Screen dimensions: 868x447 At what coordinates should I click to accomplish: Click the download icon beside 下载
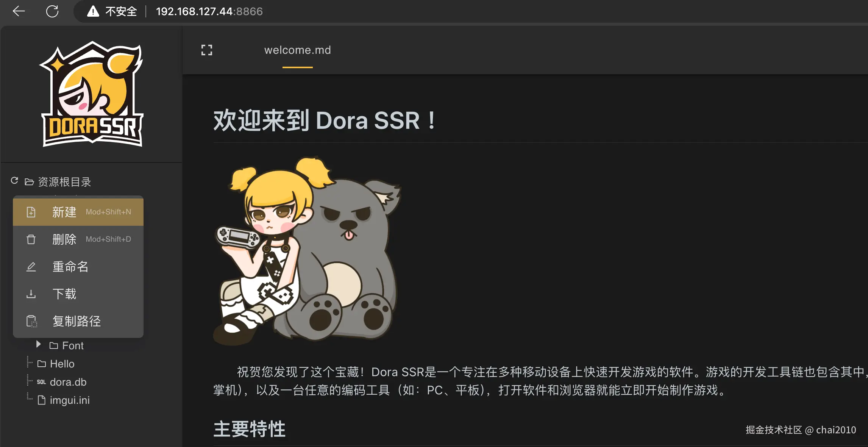[x=31, y=294]
